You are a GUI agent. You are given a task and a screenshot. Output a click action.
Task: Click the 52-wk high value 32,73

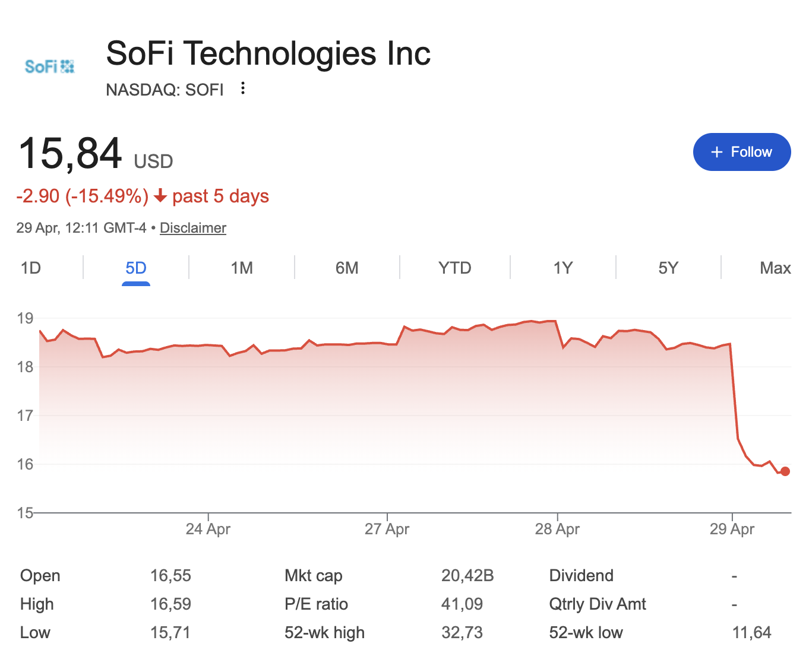[x=462, y=632]
